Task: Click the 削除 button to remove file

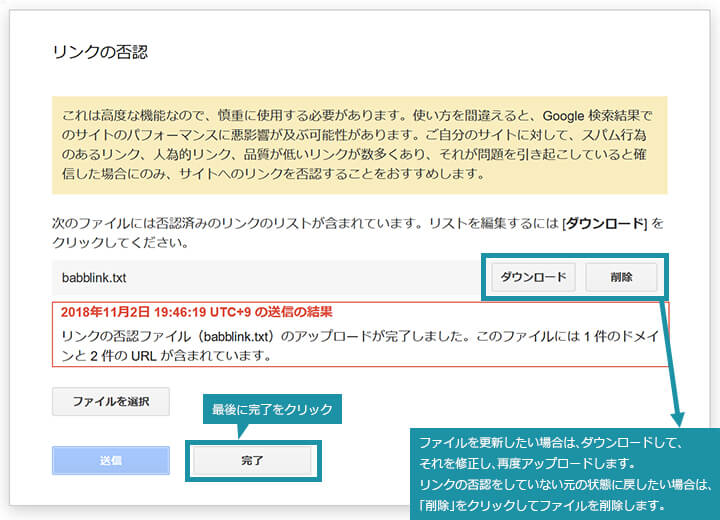Action: pyautogui.click(x=621, y=277)
